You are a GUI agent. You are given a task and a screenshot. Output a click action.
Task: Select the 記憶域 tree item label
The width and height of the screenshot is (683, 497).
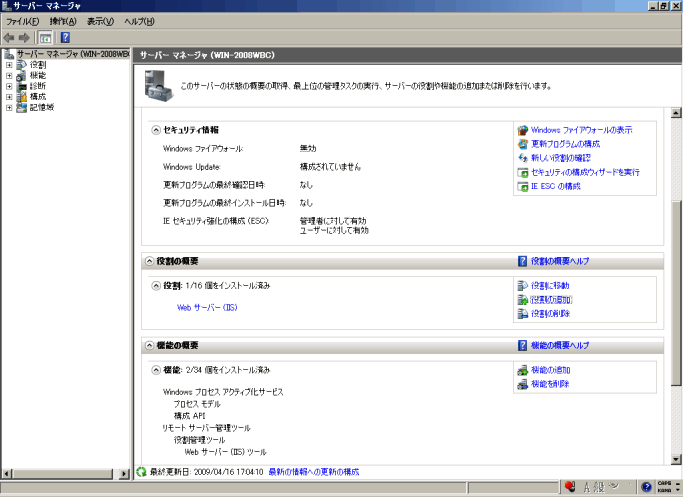(x=42, y=107)
